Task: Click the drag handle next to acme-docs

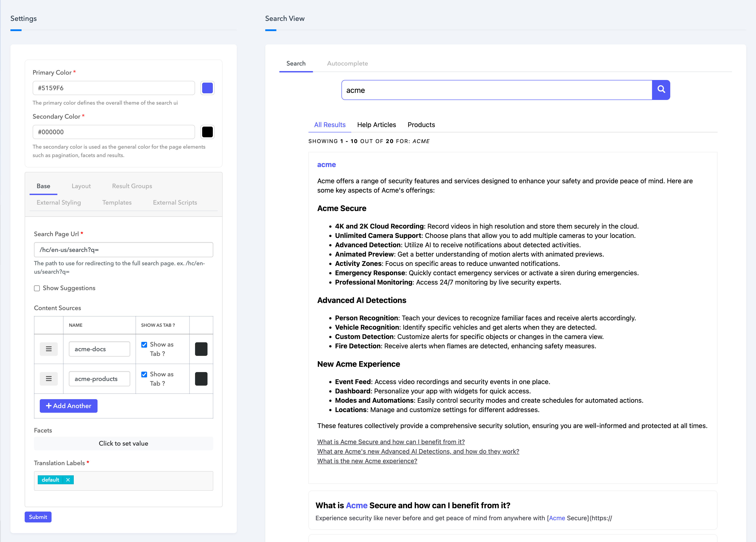Action: (x=49, y=349)
